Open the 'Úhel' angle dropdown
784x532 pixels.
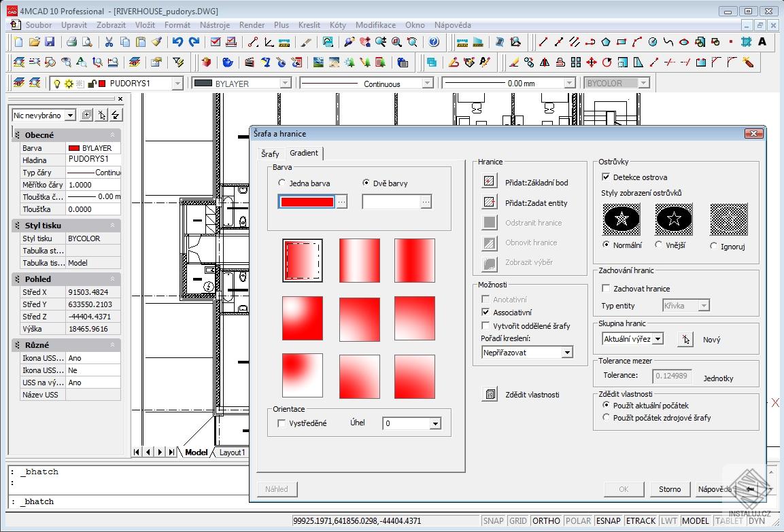point(435,424)
